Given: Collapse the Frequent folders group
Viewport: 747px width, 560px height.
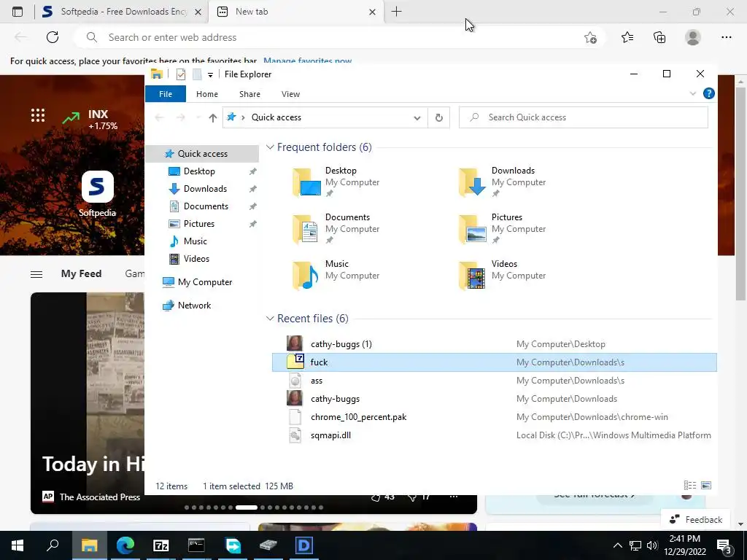Looking at the screenshot, I should (270, 147).
